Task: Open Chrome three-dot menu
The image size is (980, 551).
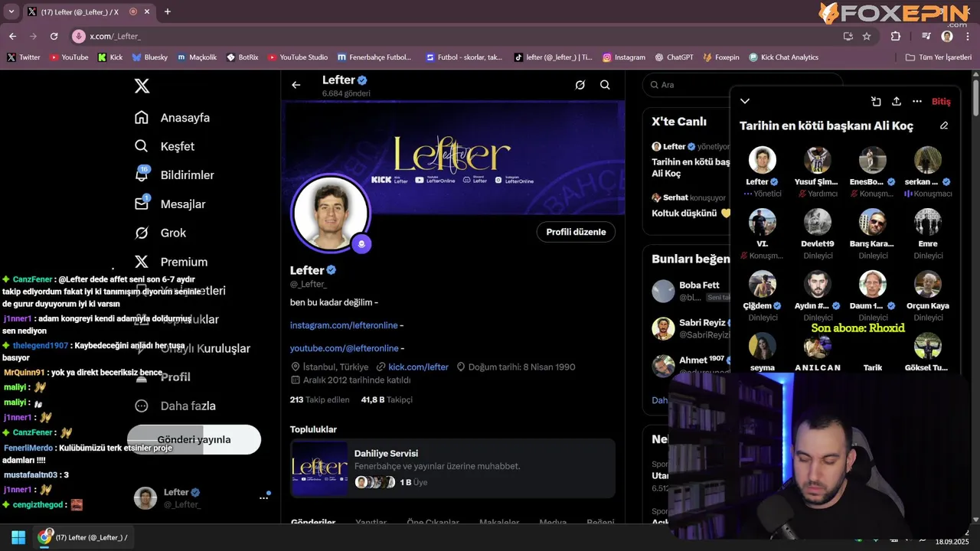Action: 968,36
